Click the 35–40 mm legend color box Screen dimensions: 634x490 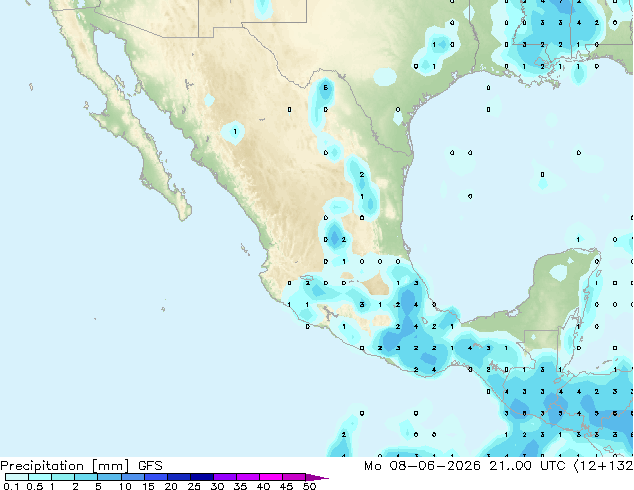click(248, 477)
